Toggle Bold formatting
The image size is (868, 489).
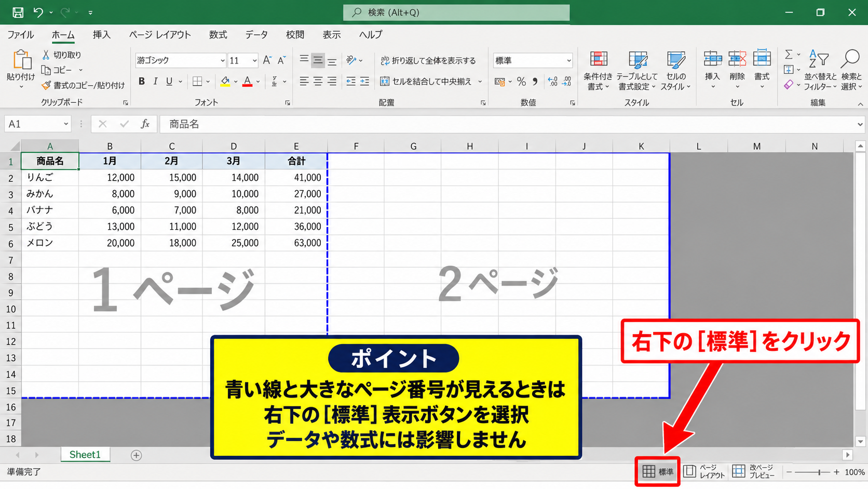click(141, 82)
